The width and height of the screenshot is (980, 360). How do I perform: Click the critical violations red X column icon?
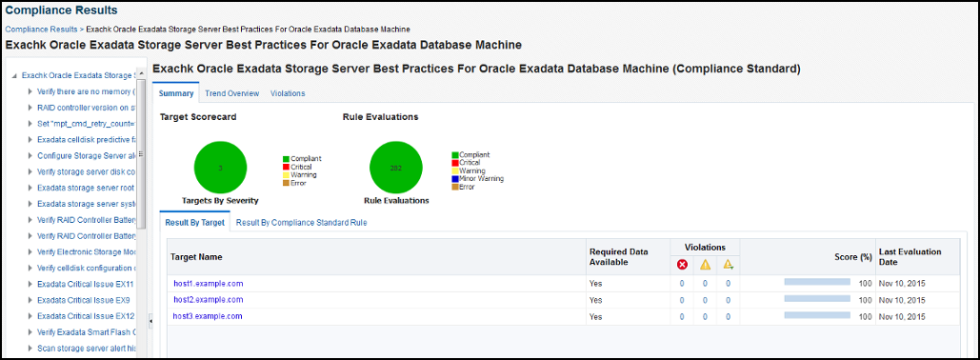682,265
